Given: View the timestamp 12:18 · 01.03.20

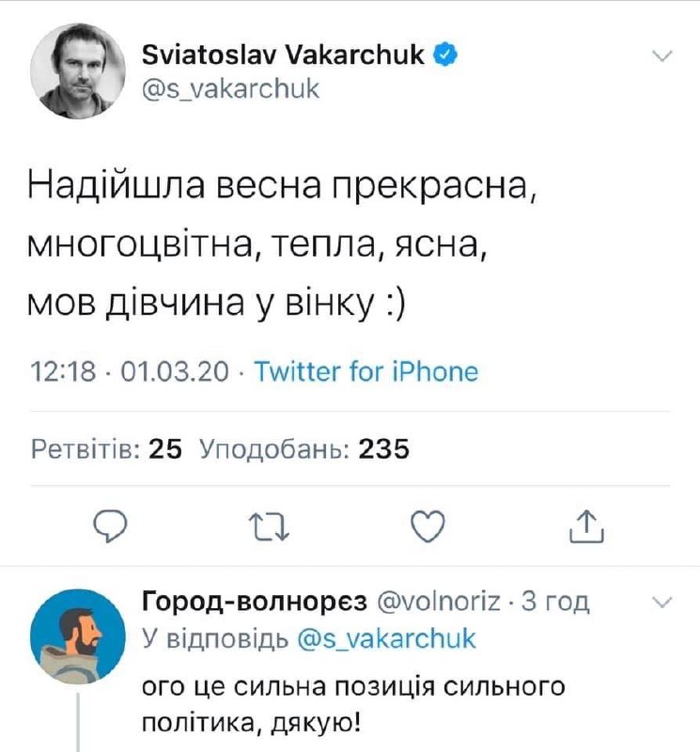Looking at the screenshot, I should pos(131,372).
